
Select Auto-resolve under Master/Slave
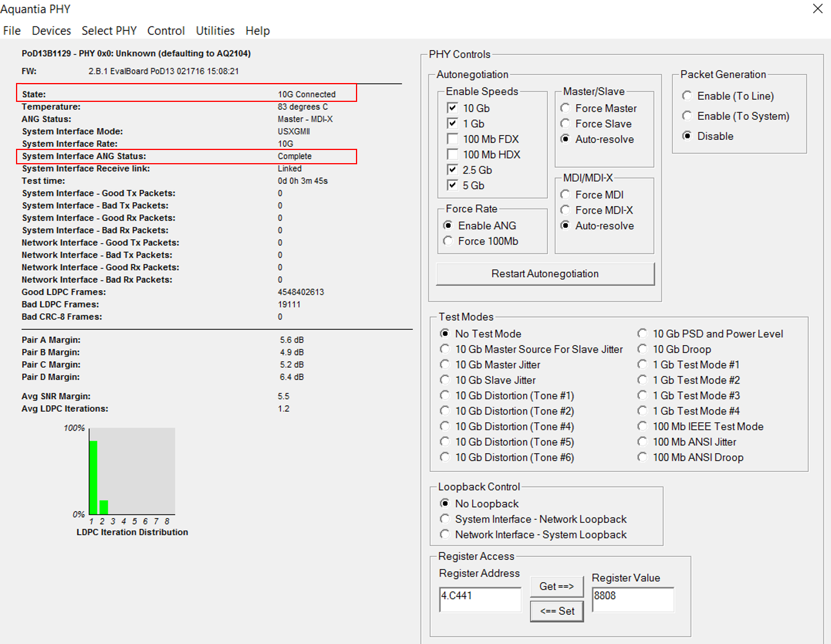pyautogui.click(x=565, y=139)
